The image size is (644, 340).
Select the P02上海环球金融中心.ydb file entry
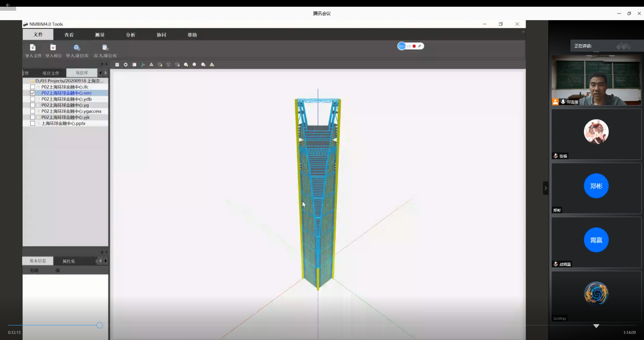pyautogui.click(x=66, y=99)
